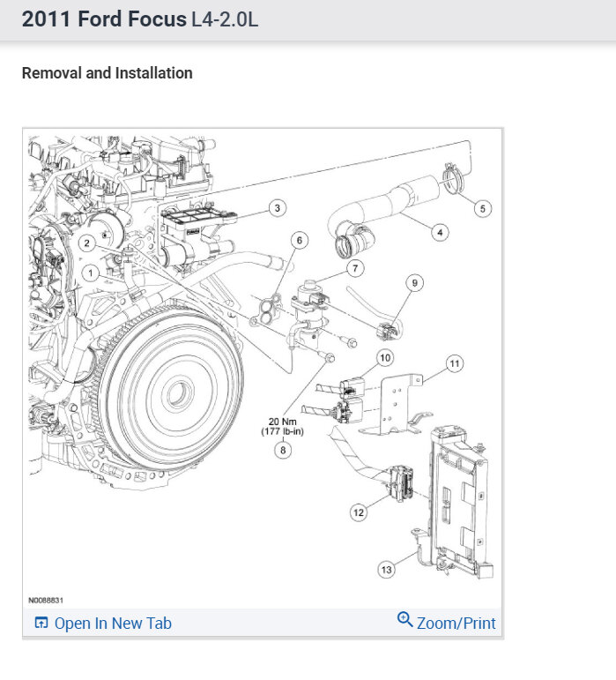The image size is (616, 680).
Task: Click the Zoom/Print link
Action: click(447, 623)
